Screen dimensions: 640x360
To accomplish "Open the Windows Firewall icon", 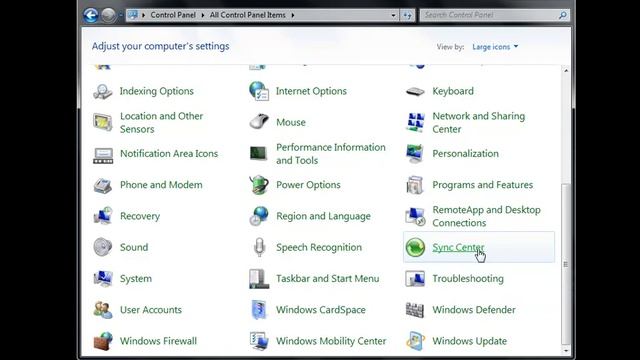I will [102, 341].
